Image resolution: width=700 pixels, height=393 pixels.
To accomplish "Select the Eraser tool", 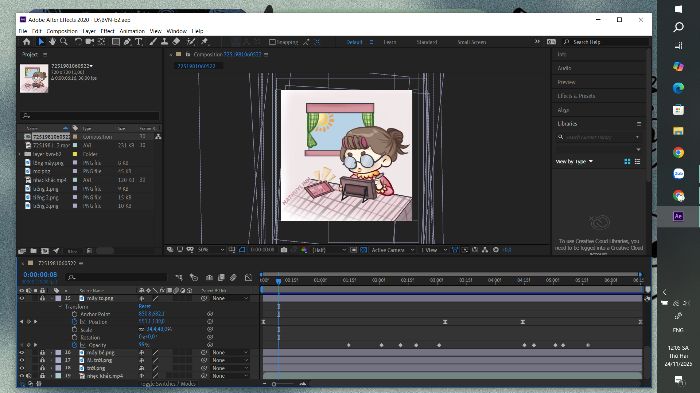I will (176, 42).
